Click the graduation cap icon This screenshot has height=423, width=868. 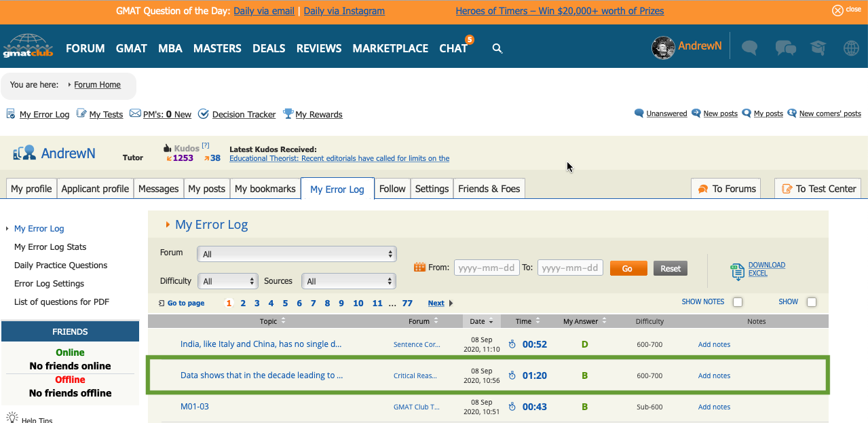pos(818,48)
